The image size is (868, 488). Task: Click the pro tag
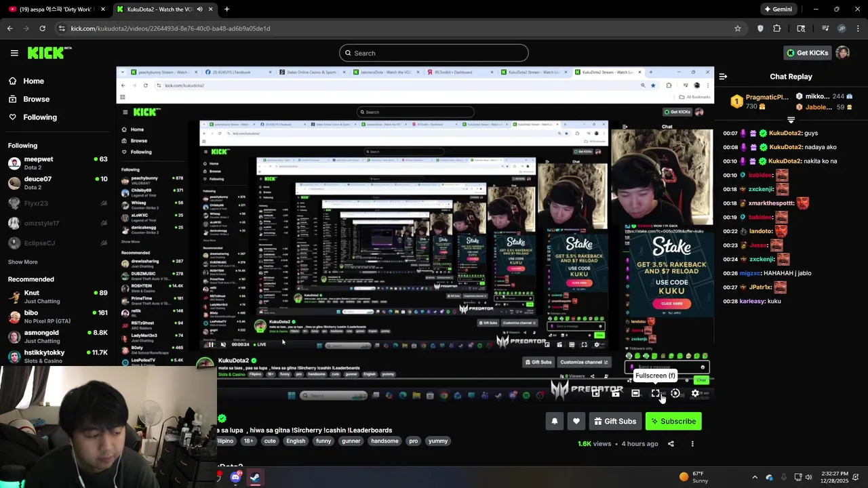[x=414, y=441]
